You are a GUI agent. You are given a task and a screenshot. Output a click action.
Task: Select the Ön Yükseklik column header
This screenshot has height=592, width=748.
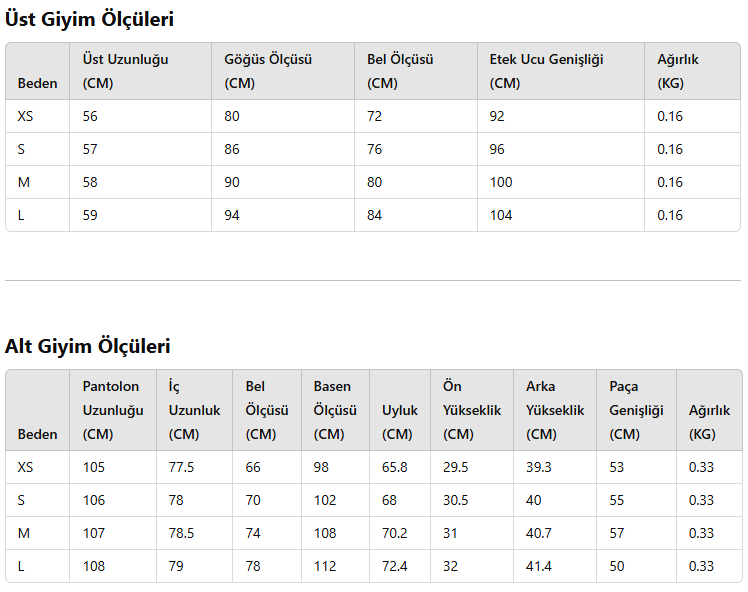coord(472,410)
